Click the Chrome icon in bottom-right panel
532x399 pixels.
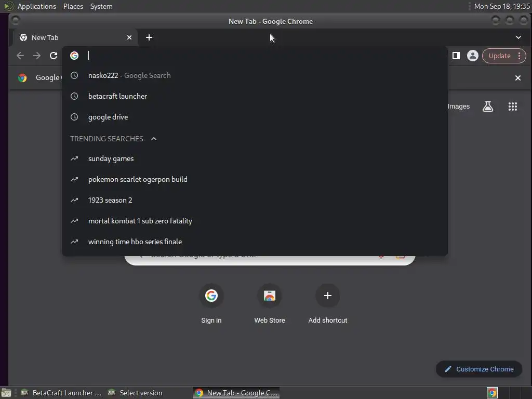coord(492,393)
